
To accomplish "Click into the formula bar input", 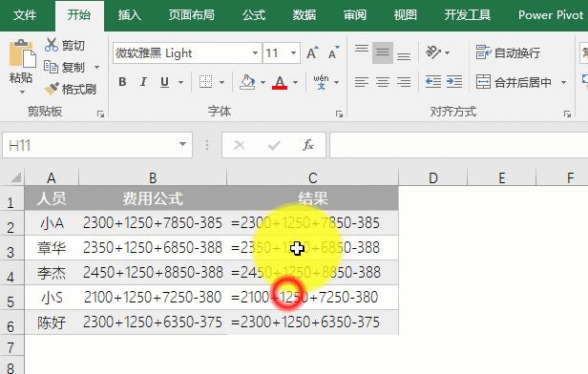I will [458, 145].
